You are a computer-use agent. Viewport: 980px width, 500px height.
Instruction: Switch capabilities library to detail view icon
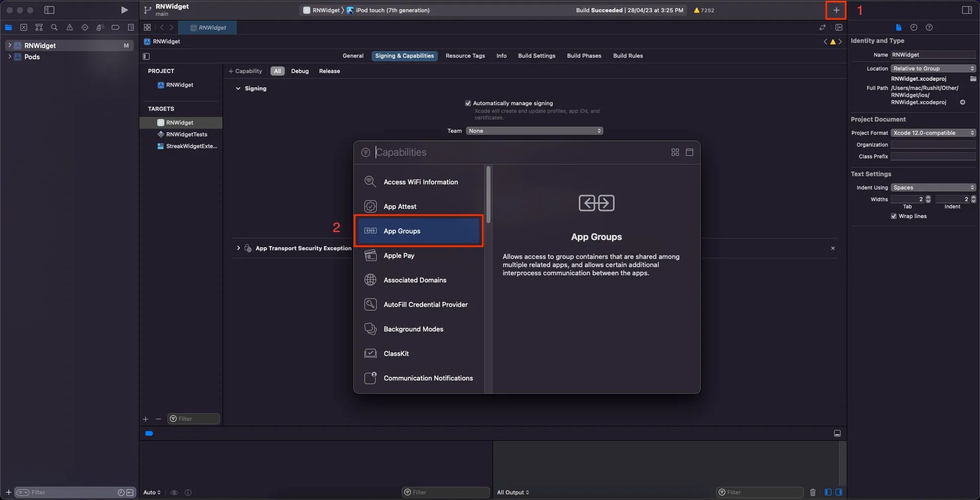[x=690, y=152]
